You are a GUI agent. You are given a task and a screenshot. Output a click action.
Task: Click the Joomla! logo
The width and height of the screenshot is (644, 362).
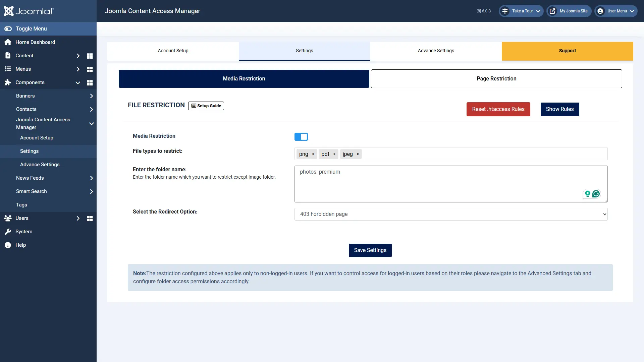(x=29, y=11)
